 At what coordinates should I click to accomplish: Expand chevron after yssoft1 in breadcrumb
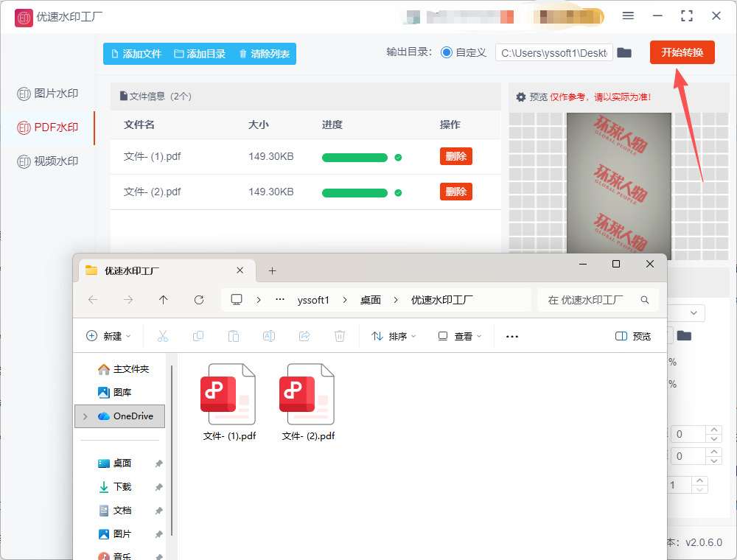click(x=345, y=300)
